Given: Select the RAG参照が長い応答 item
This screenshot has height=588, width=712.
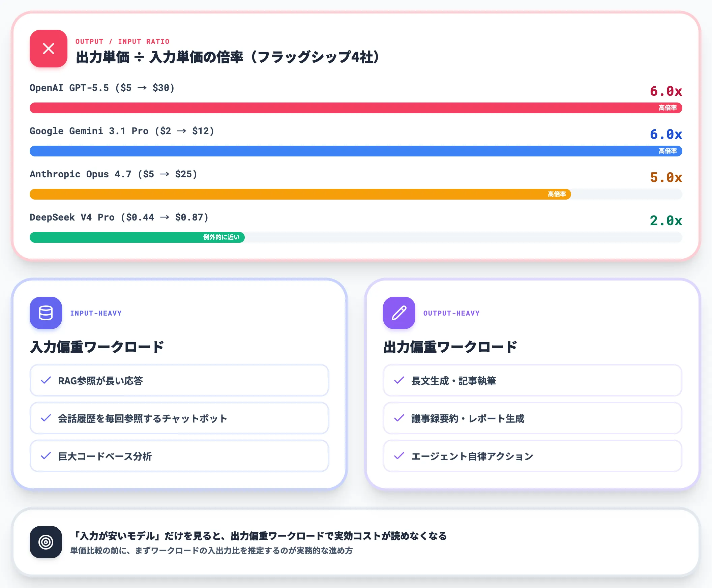Looking at the screenshot, I should click(x=179, y=380).
